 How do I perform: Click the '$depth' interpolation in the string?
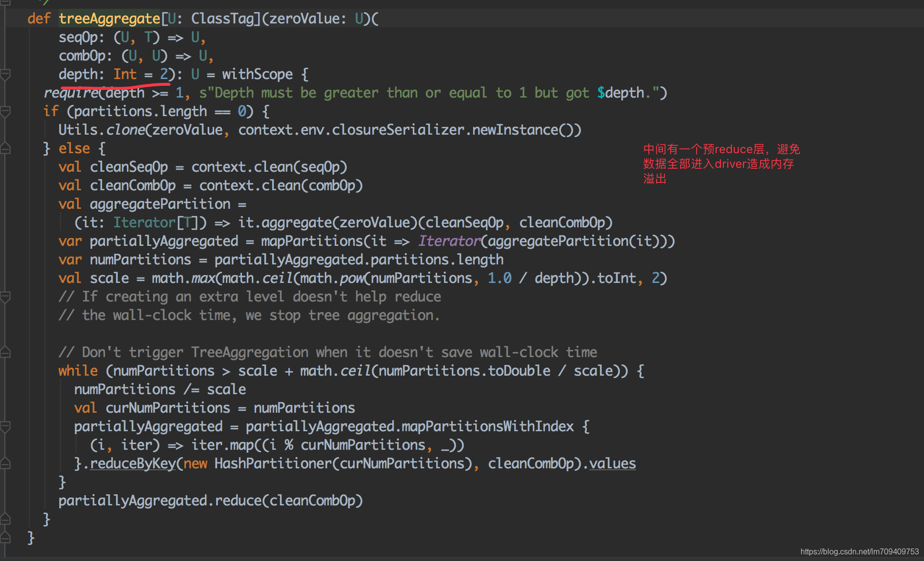621,93
